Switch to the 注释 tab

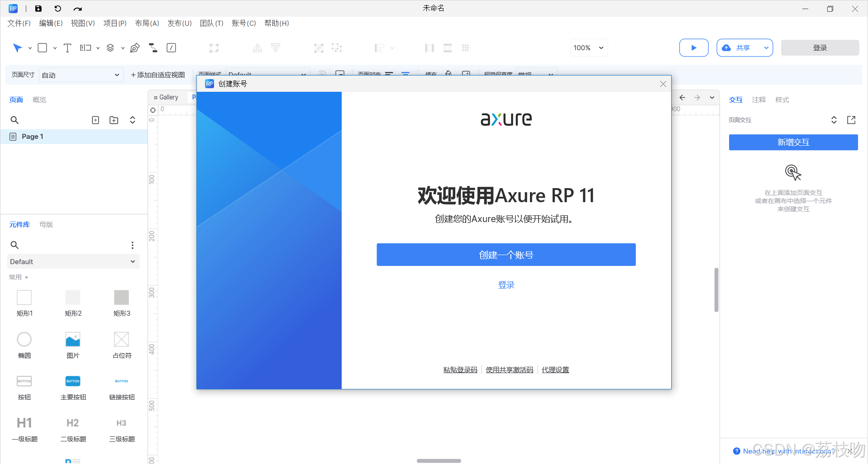tap(758, 99)
